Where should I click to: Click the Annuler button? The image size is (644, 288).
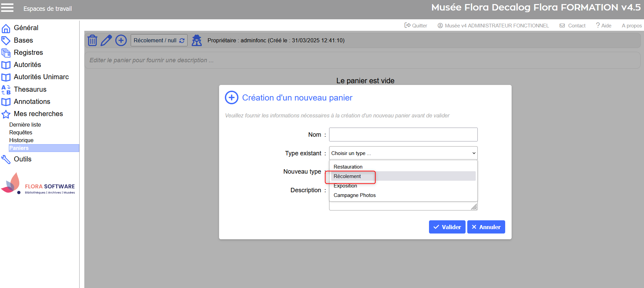486,227
